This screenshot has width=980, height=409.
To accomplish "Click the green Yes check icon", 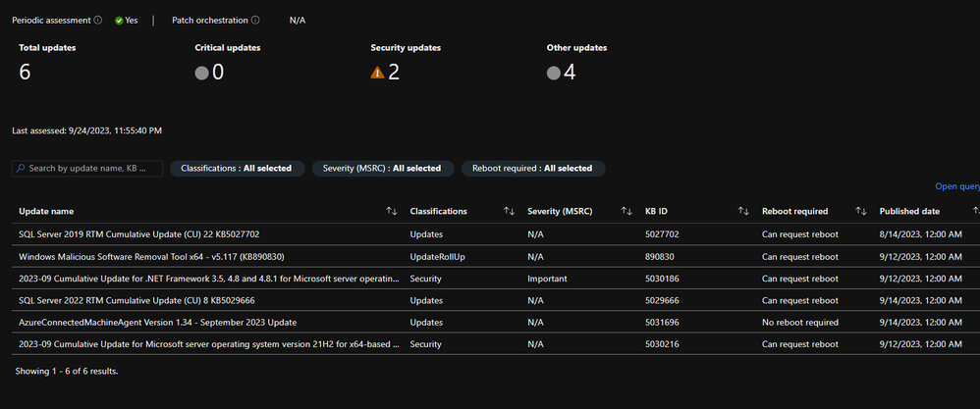I will point(119,21).
